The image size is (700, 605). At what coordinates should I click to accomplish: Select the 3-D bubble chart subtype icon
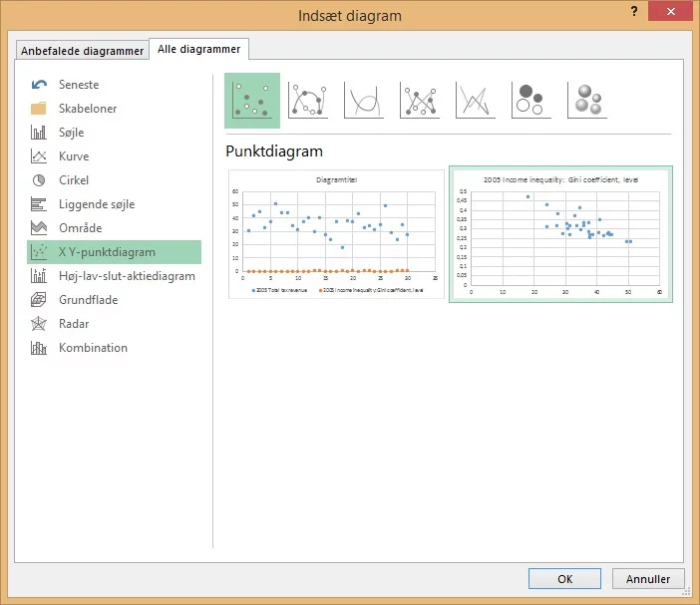[587, 101]
